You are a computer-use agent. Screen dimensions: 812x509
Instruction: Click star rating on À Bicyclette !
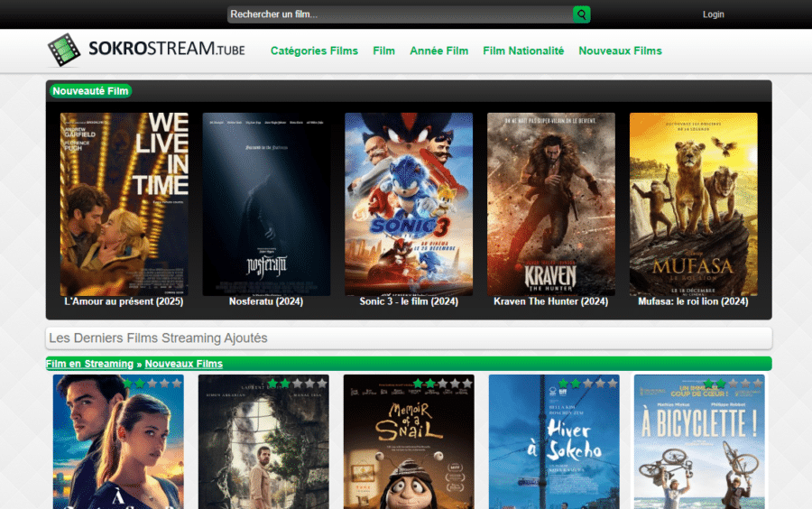733,384
